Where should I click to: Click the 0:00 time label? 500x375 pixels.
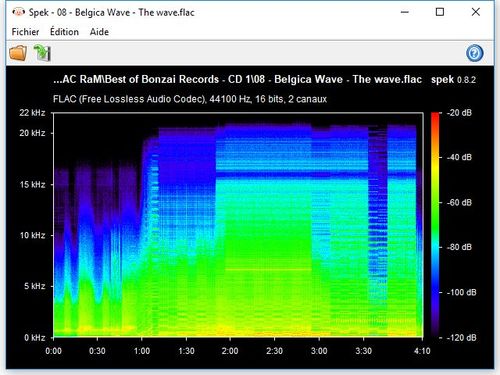pos(53,351)
